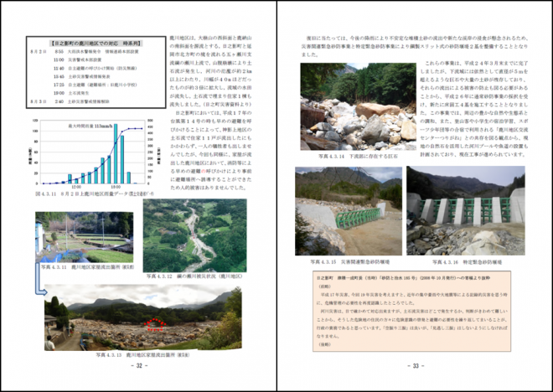Click the red character の in left paragraph
The image size is (553, 392).
[203, 171]
